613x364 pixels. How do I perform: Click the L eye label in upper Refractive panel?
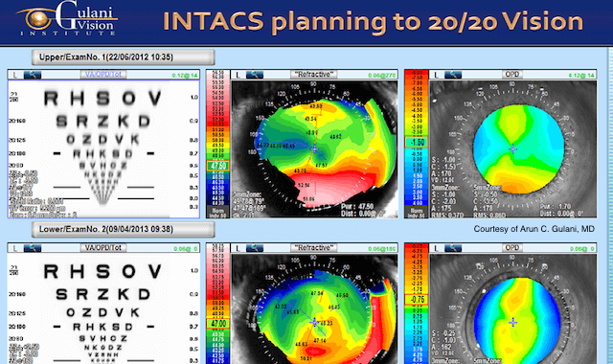(x=238, y=75)
